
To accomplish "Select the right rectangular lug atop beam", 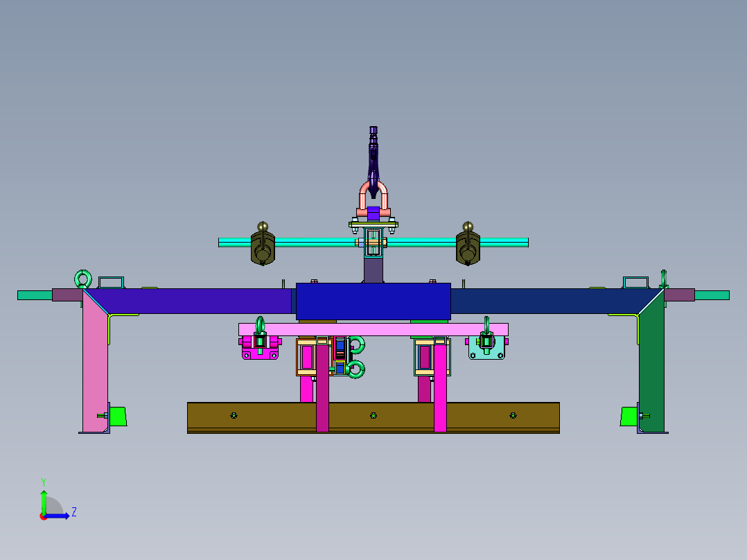I will 635,283.
